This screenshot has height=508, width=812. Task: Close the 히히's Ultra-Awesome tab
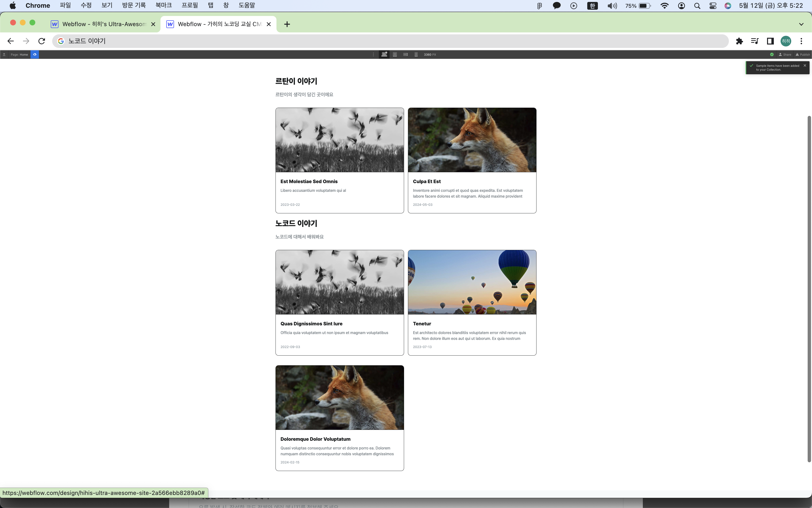coord(153,24)
